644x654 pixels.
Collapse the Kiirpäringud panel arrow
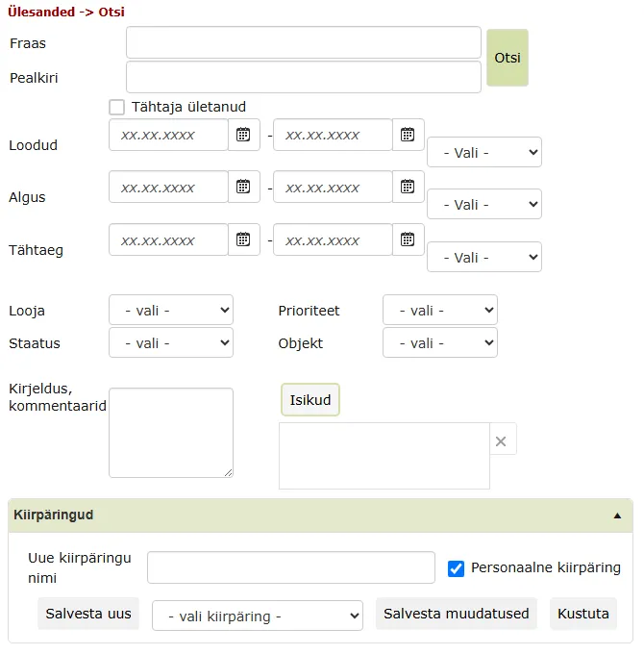point(617,516)
